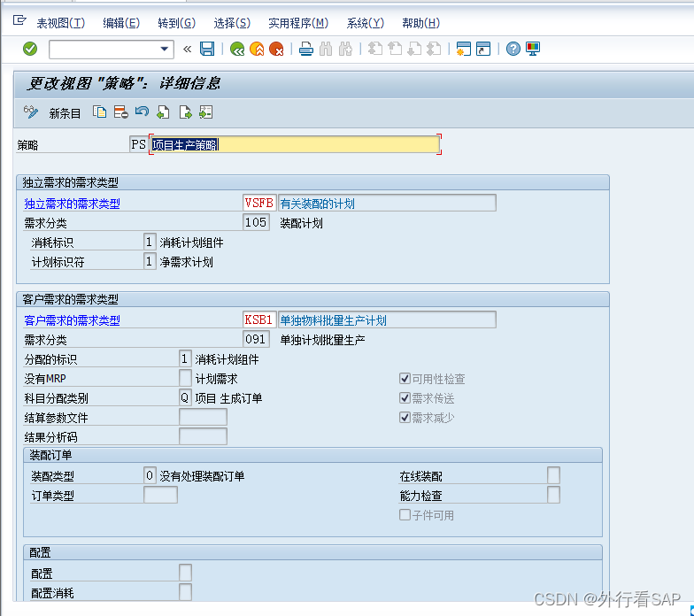The height and width of the screenshot is (616, 694).
Task: Click the highlighted 项目生产策略 description field
Action: 295,144
